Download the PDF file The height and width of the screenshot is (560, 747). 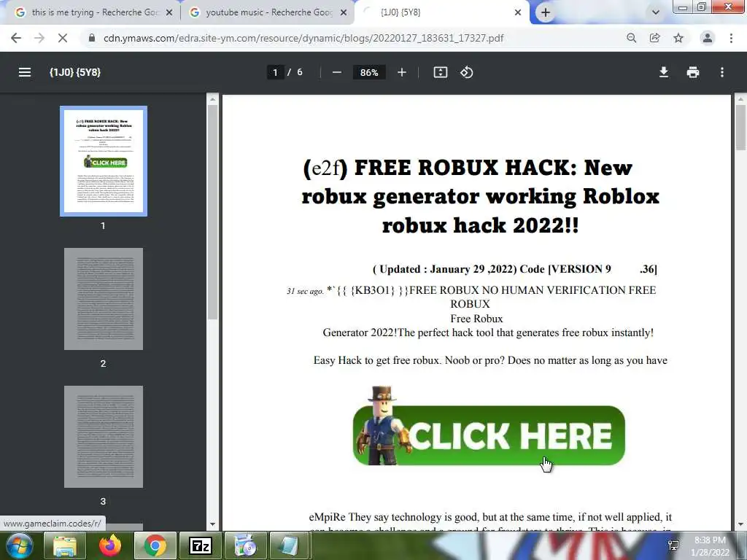(x=664, y=72)
